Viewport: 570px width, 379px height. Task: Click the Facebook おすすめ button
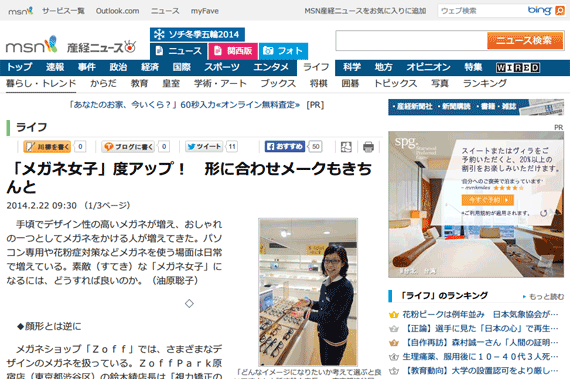(x=285, y=146)
